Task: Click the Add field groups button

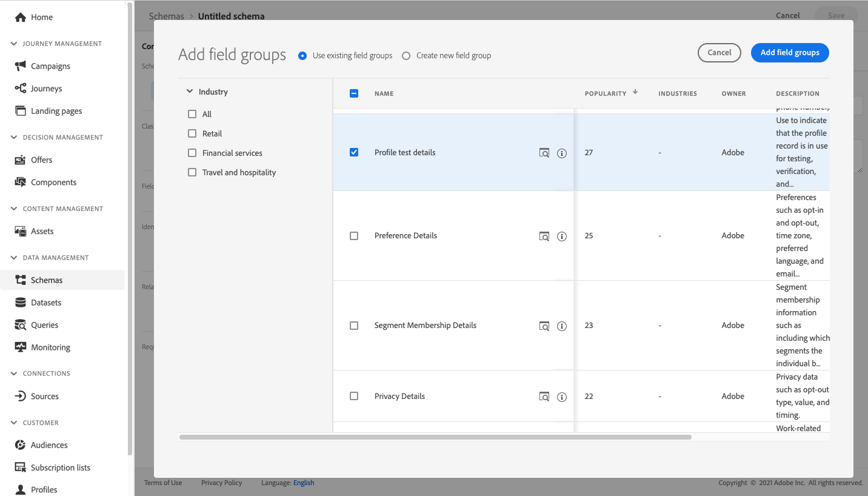Action: click(790, 53)
